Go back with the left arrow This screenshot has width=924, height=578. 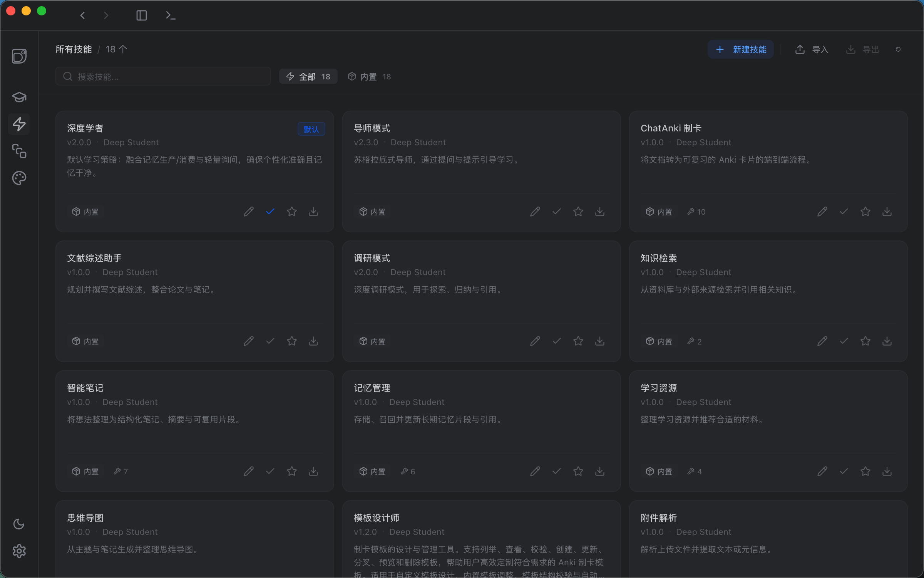tap(82, 15)
